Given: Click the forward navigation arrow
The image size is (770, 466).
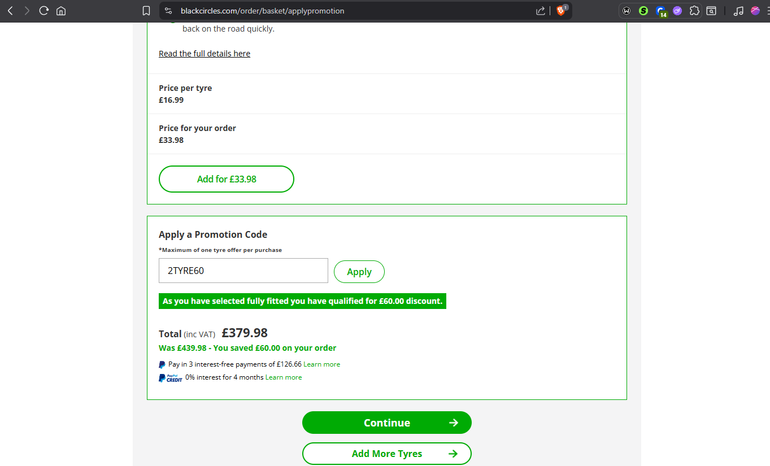Looking at the screenshot, I should (27, 11).
